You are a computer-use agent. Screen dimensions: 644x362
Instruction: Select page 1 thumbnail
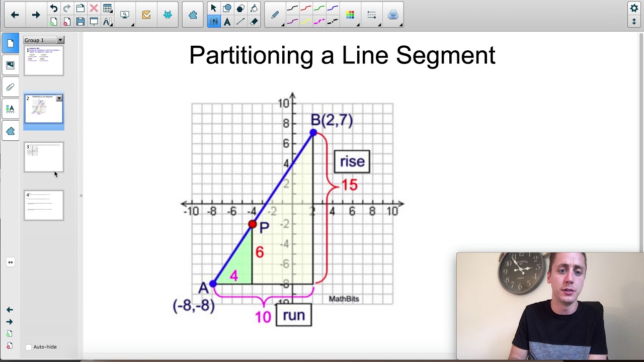pyautogui.click(x=44, y=61)
